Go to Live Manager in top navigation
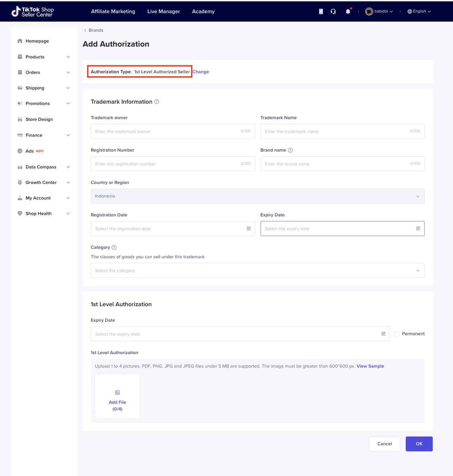Screen dimensions: 453x476 (x=164, y=12)
